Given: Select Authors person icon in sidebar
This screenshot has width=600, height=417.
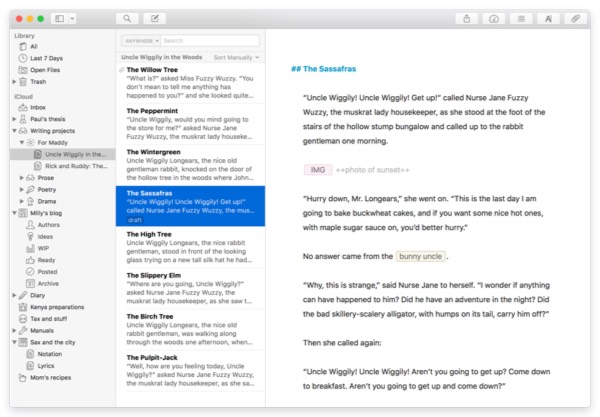Looking at the screenshot, I should click(30, 225).
